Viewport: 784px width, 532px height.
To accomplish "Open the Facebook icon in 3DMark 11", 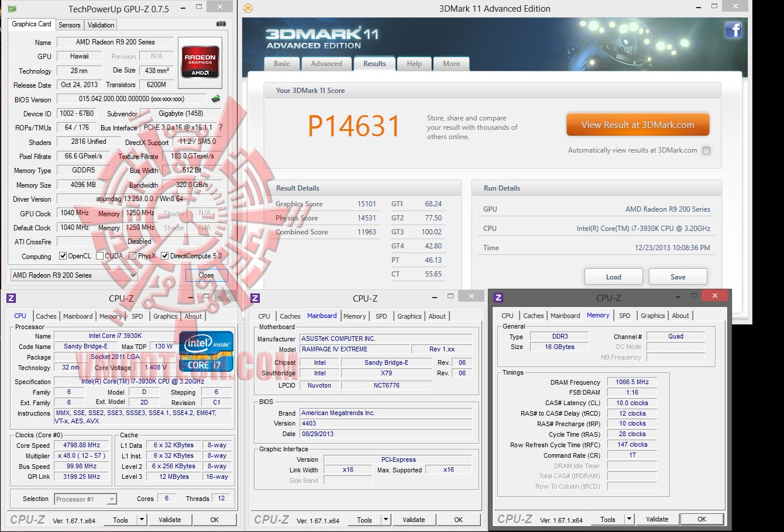I will [733, 30].
